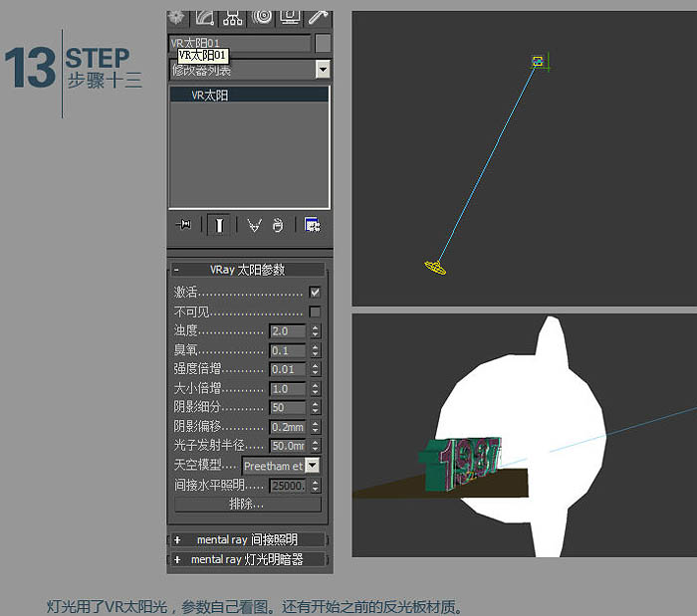This screenshot has width=697, height=616.
Task: Click the 阴影细分 spinner arrows
Action: 316,407
